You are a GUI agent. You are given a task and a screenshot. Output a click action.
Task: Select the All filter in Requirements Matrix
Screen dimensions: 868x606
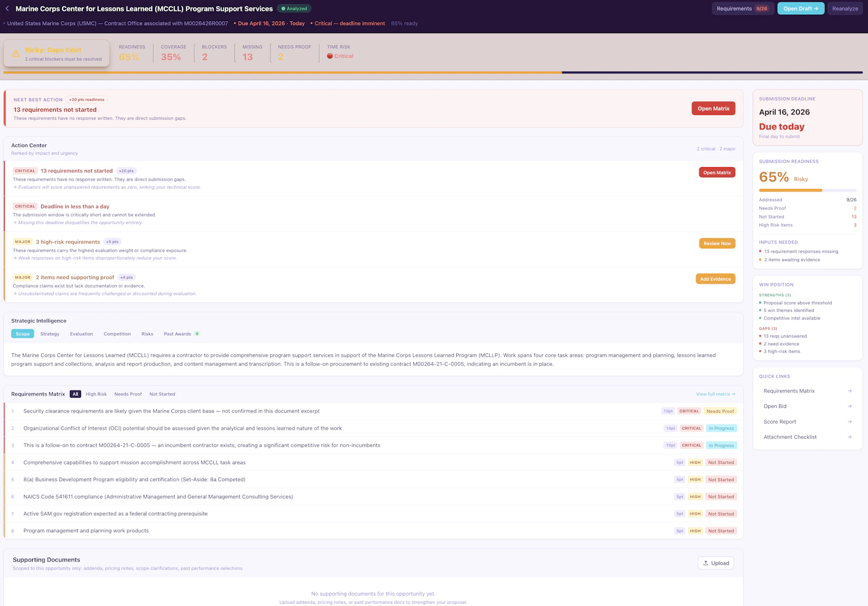[75, 394]
